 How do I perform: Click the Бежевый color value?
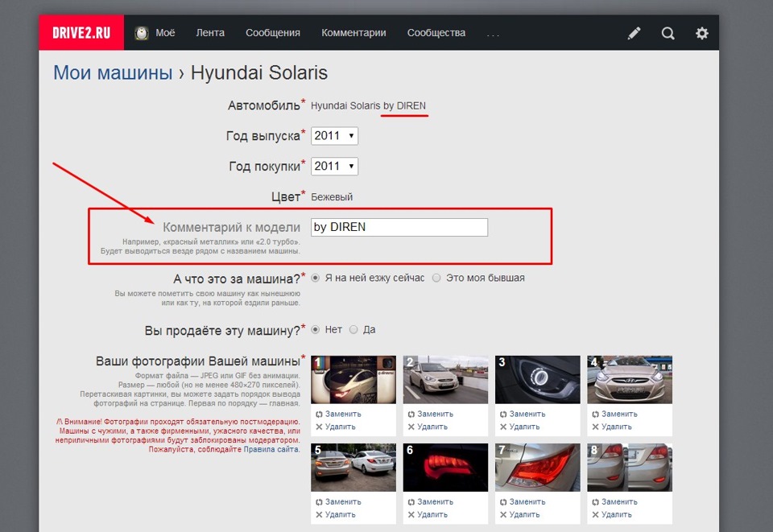tap(332, 197)
